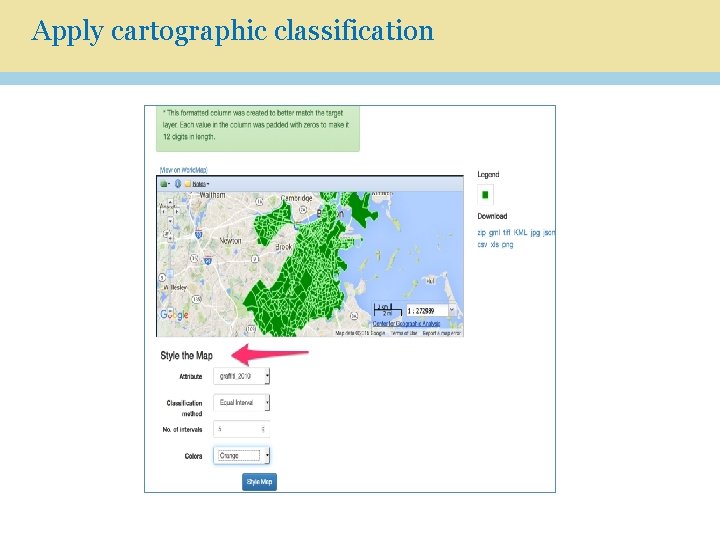This screenshot has width=720, height=540.
Task: Click the Newton label on map
Action: click(x=230, y=241)
